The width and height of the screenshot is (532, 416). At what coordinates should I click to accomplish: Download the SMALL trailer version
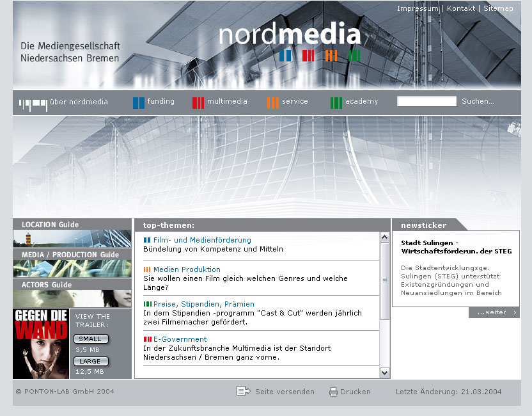click(x=91, y=339)
